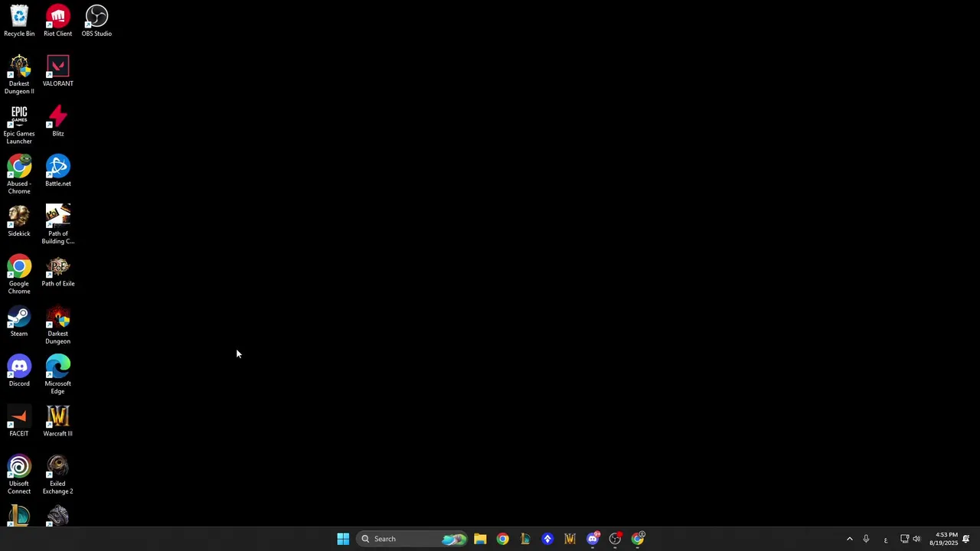The image size is (980, 551).
Task: Open the network status tray icon
Action: (904, 539)
